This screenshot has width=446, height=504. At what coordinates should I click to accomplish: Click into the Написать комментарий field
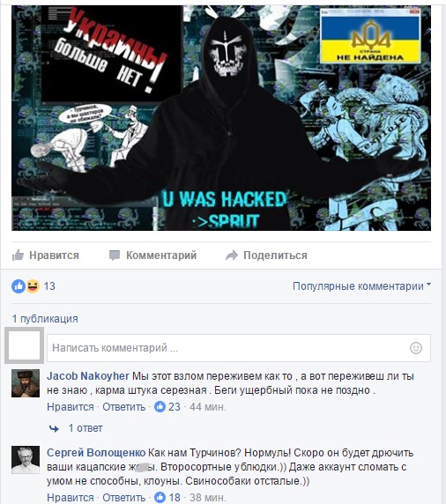(239, 348)
